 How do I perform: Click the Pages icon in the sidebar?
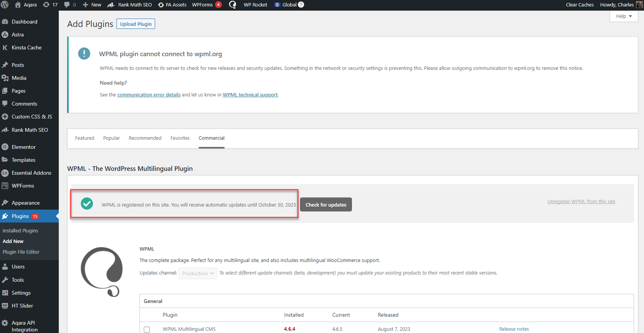tap(5, 91)
